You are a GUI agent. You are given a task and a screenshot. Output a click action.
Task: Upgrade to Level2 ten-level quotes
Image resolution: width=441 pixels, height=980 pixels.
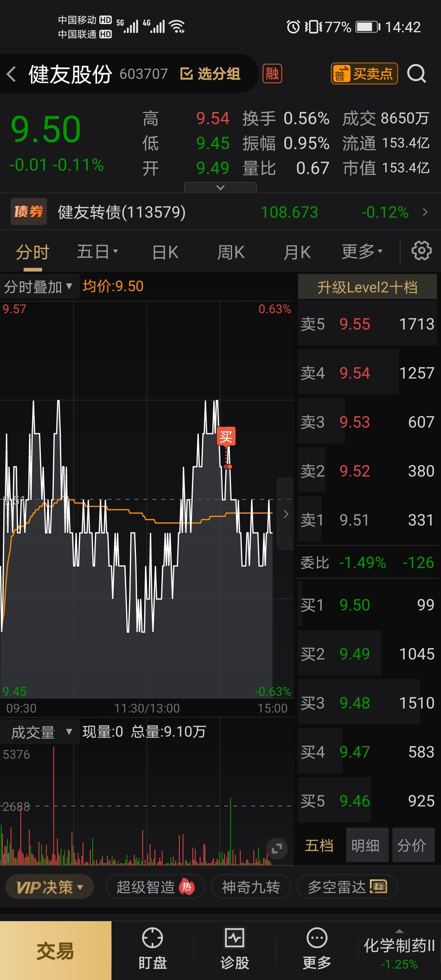(x=367, y=287)
